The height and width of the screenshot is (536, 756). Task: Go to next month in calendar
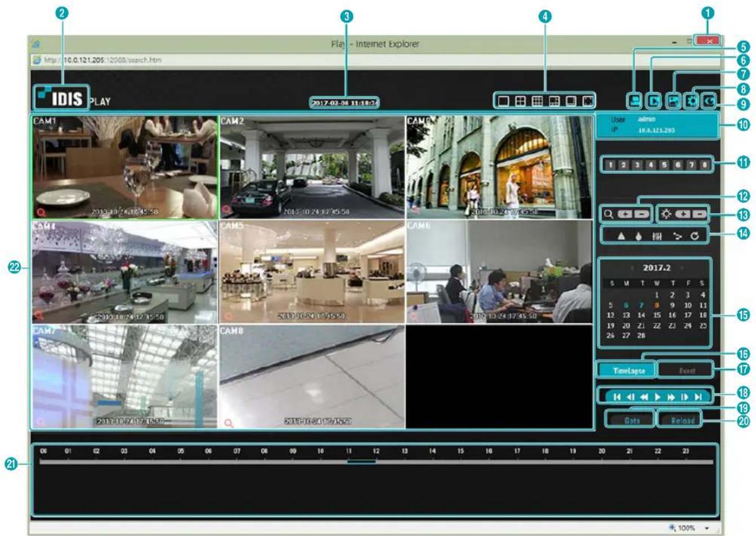click(x=682, y=268)
